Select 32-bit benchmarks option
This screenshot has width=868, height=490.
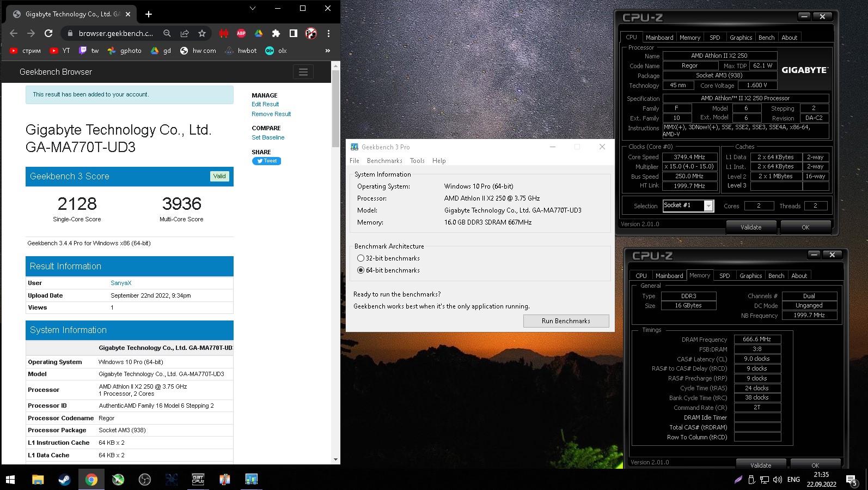pyautogui.click(x=388, y=258)
